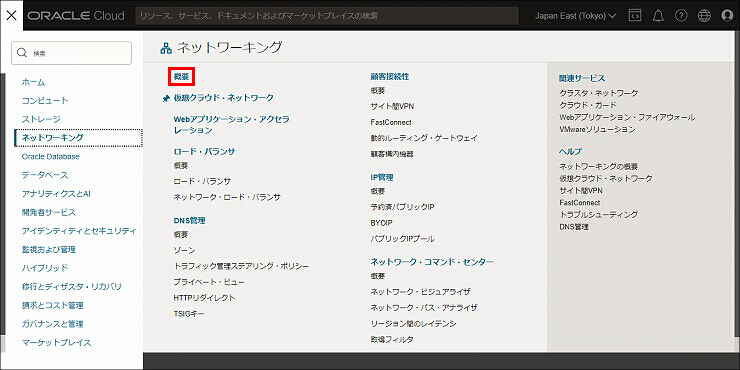Select マーケットプレイス in the left menu

(56, 343)
